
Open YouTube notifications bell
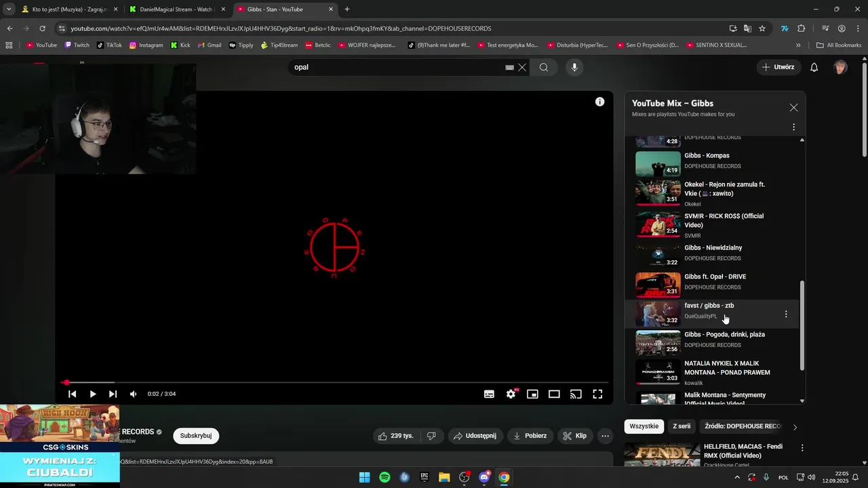[x=814, y=67]
